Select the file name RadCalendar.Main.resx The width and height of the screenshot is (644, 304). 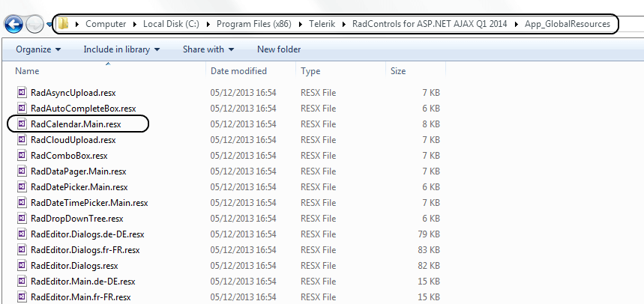pos(76,124)
